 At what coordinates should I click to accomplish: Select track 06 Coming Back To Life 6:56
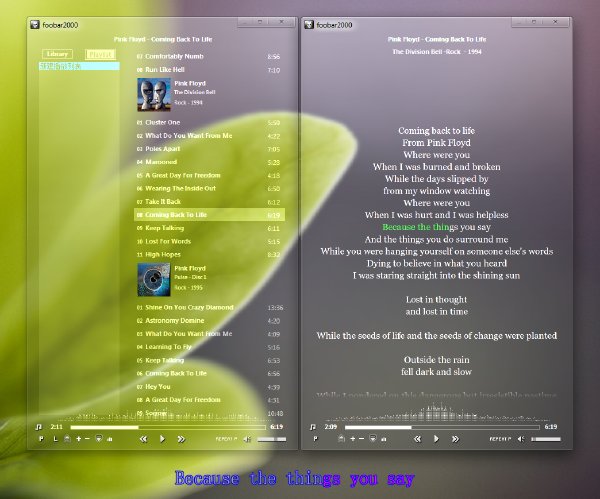tap(209, 373)
